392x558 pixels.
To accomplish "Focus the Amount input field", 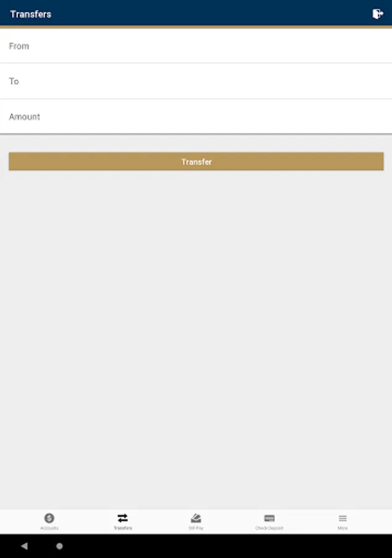I will click(196, 117).
